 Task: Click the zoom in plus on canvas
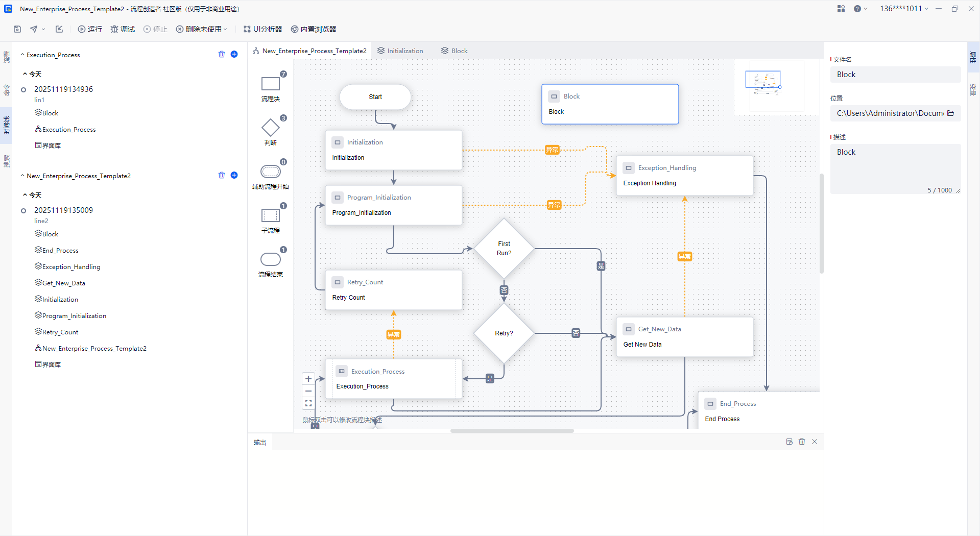click(x=308, y=379)
